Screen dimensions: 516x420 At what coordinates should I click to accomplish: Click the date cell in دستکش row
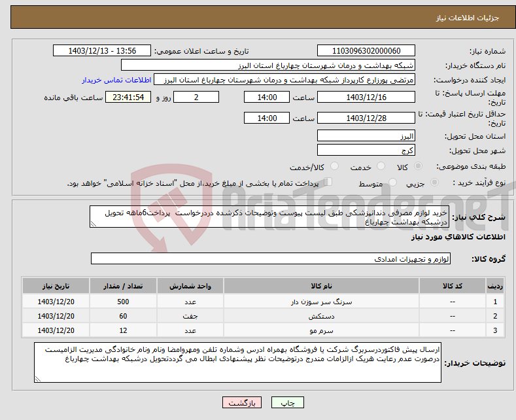click(x=56, y=317)
